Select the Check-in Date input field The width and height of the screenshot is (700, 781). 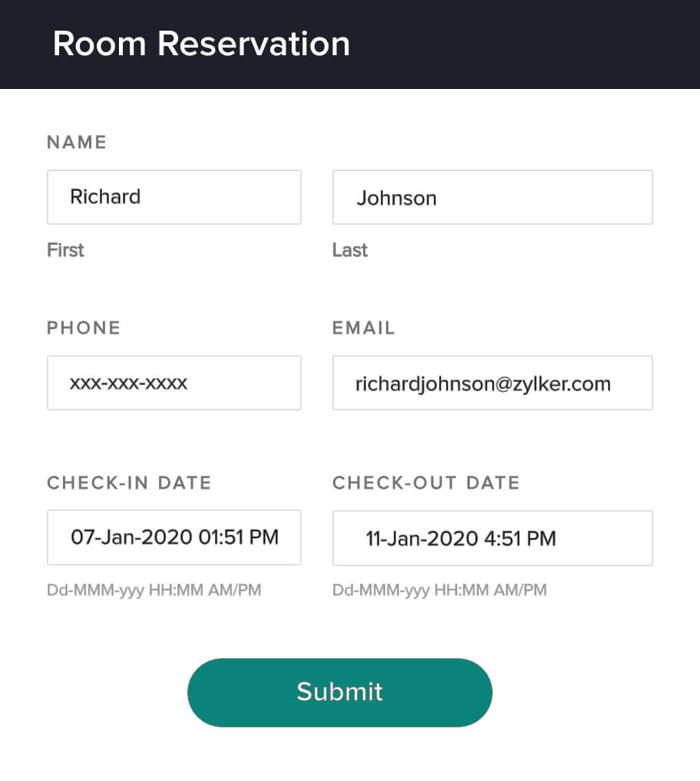point(173,537)
